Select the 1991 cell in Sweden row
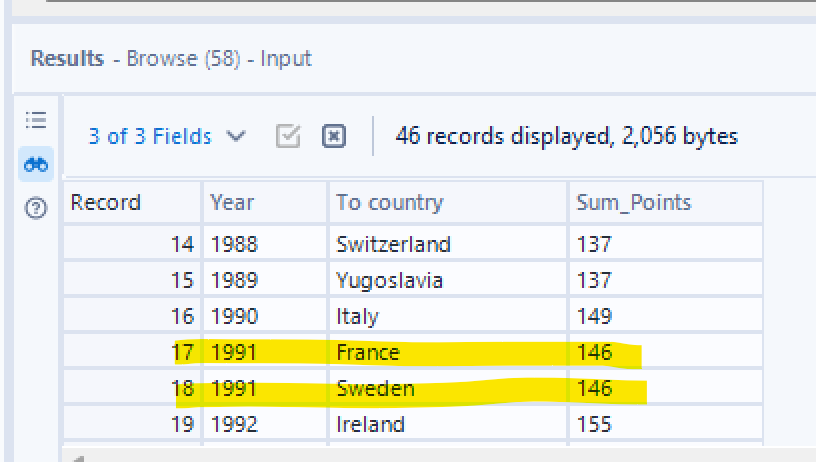 click(265, 388)
